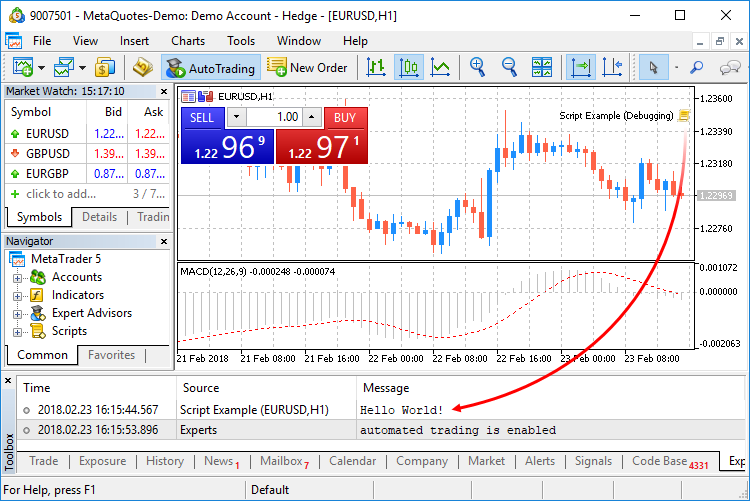Open the MetaEditor gold book icon
750x501 pixels.
[x=143, y=67]
